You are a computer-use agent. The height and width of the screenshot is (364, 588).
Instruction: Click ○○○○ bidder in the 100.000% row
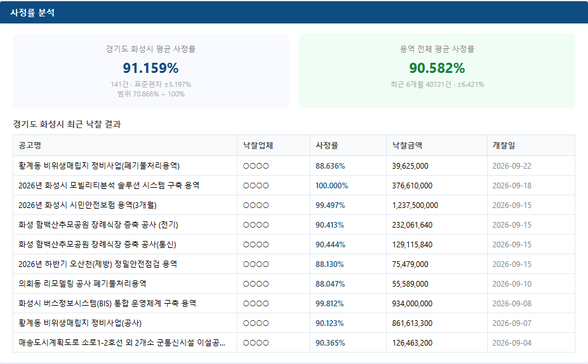coord(256,186)
